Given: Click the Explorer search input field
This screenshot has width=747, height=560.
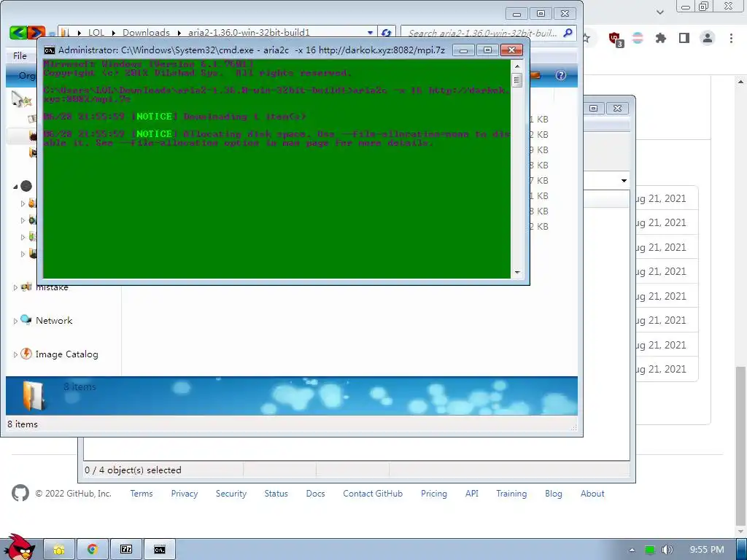Looking at the screenshot, I should point(482,33).
